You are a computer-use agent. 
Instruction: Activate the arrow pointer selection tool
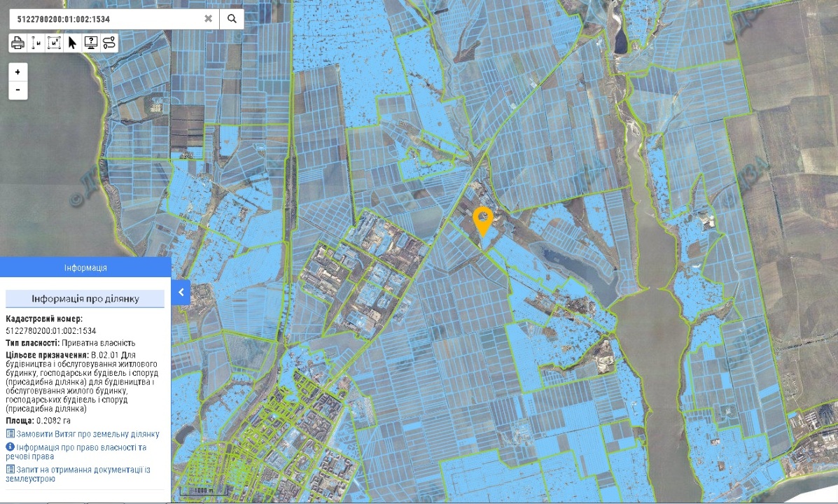click(72, 43)
